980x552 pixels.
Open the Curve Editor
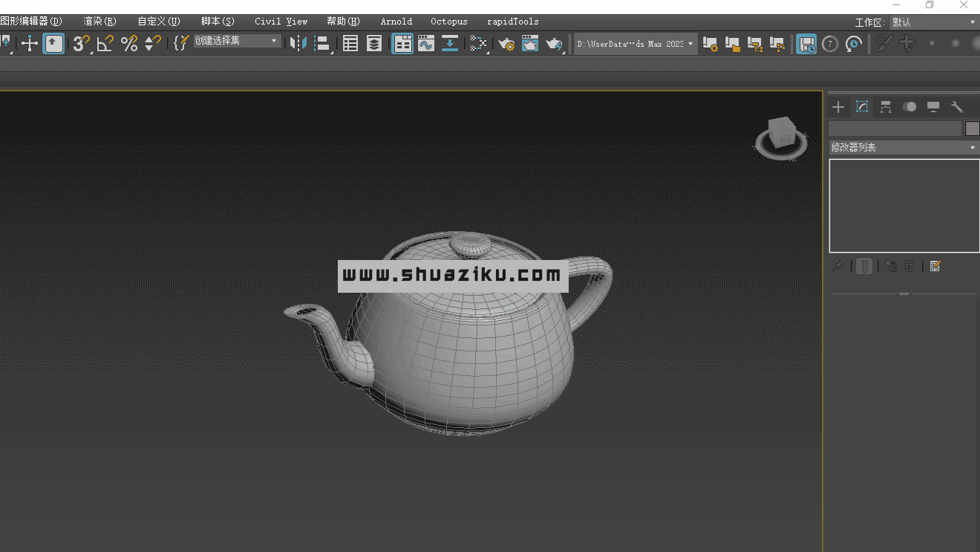tap(425, 44)
